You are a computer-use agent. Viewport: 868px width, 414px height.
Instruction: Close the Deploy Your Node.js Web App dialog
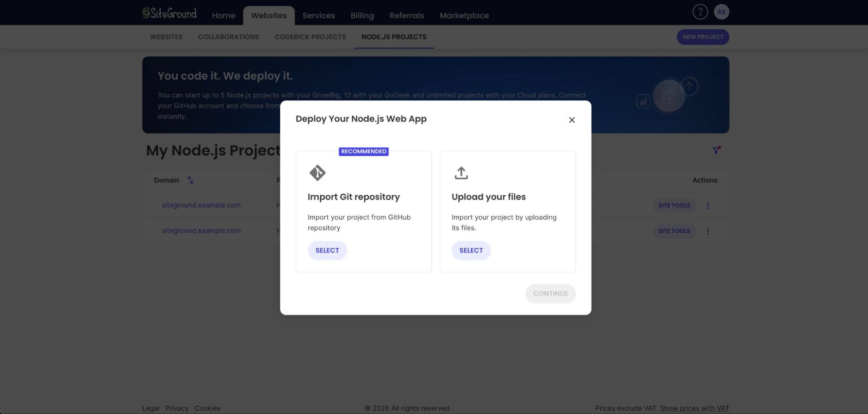click(x=571, y=120)
